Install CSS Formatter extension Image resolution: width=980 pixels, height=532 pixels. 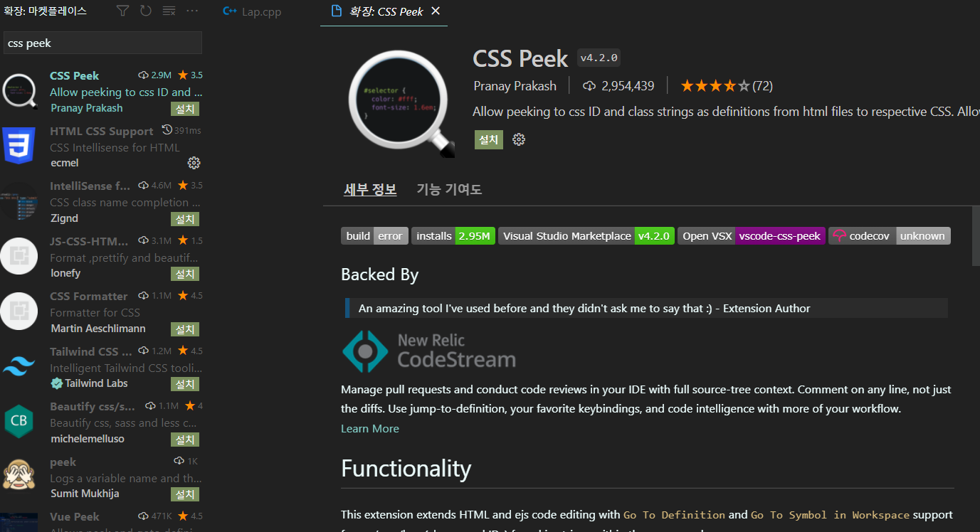click(185, 329)
